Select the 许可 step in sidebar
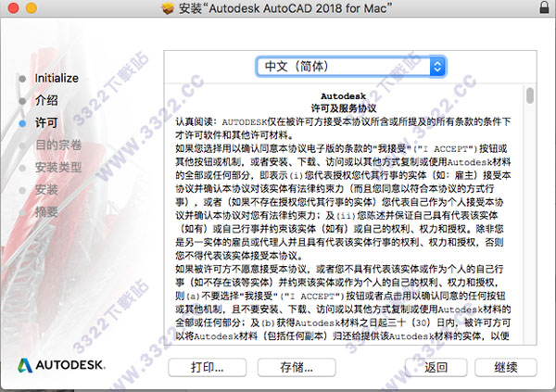 pyautogui.click(x=46, y=122)
